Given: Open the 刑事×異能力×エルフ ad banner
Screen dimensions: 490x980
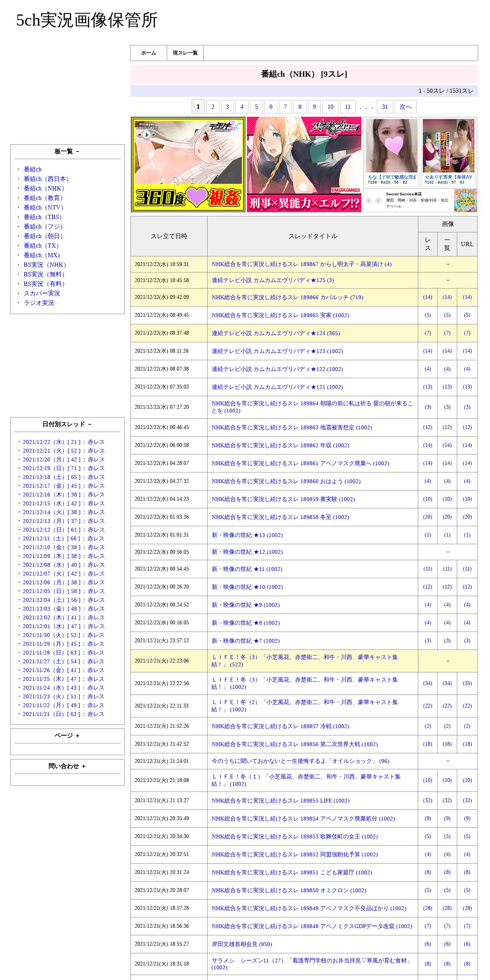Looking at the screenshot, I should [x=304, y=164].
